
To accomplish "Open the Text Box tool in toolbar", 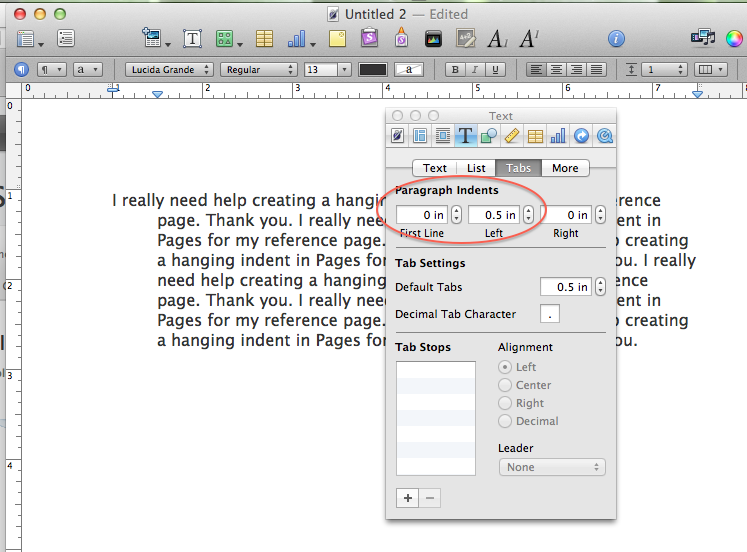I will coord(192,39).
